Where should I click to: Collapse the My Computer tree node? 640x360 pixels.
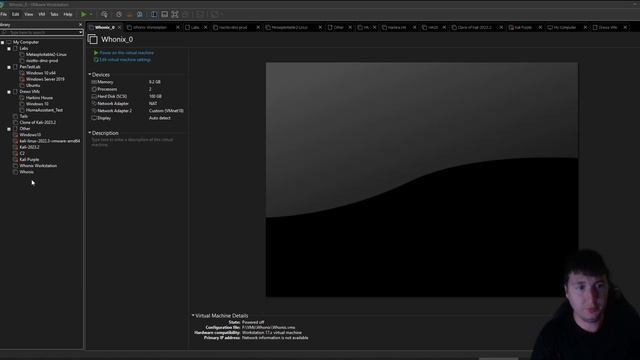coord(2,42)
